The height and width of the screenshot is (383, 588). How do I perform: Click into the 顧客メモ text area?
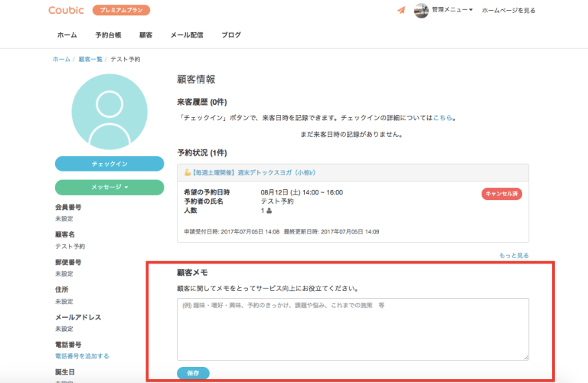353,329
